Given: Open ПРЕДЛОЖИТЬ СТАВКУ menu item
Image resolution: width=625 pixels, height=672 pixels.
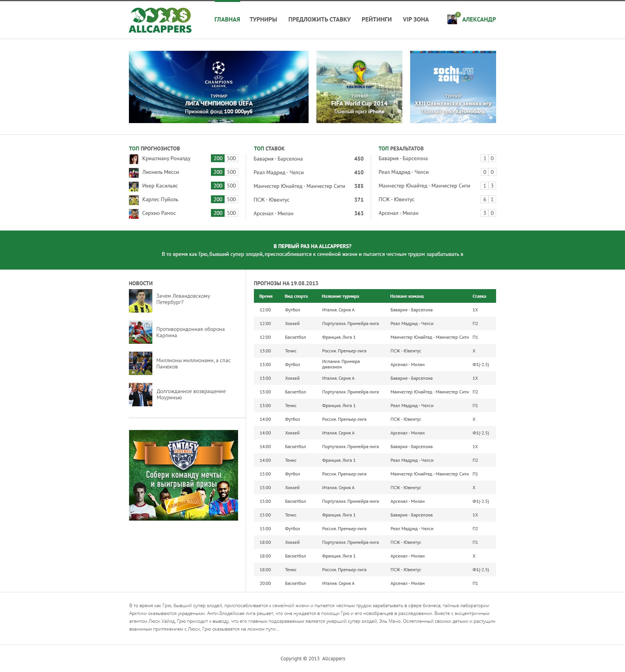Looking at the screenshot, I should pyautogui.click(x=320, y=19).
